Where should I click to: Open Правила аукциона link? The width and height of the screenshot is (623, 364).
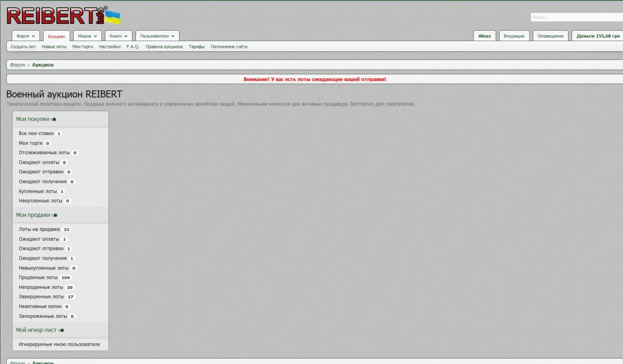(164, 47)
